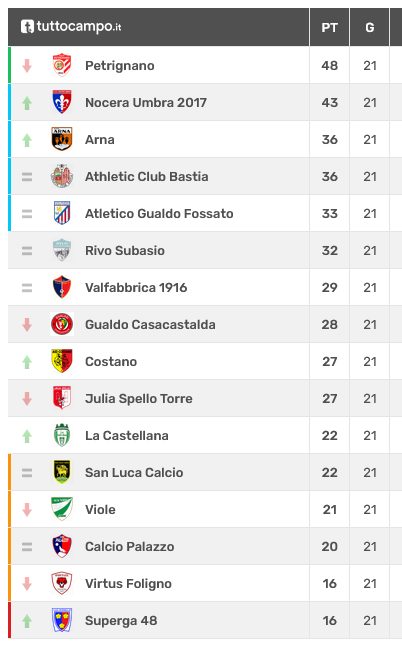Click the equals sign beside Rivo Subasio
Screen dimensions: 402x649
tap(27, 250)
